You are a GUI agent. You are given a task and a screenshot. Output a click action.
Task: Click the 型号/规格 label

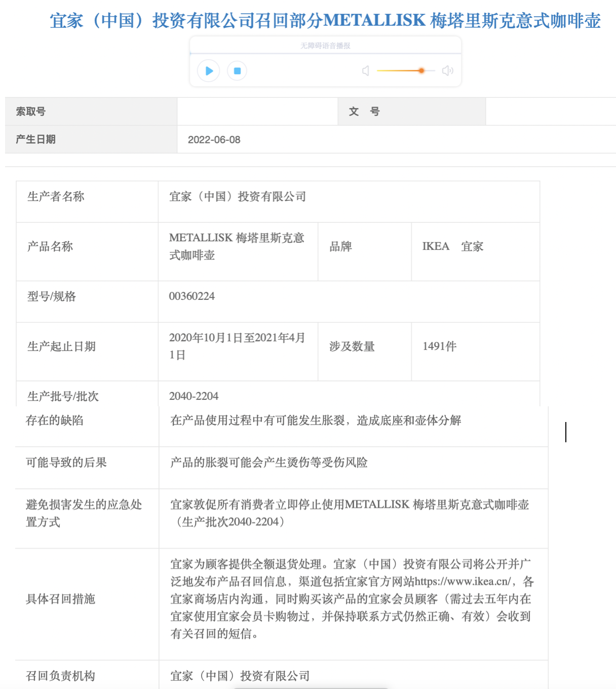pos(52,296)
